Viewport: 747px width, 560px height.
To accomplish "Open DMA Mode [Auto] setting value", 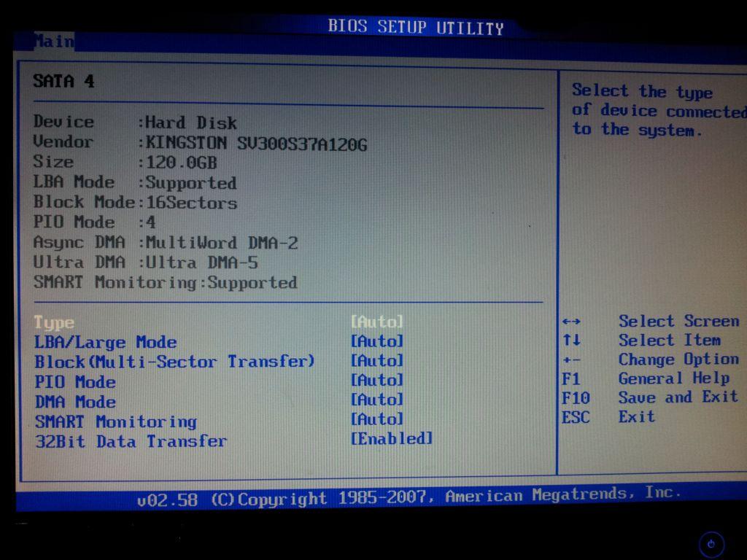I will click(x=377, y=400).
